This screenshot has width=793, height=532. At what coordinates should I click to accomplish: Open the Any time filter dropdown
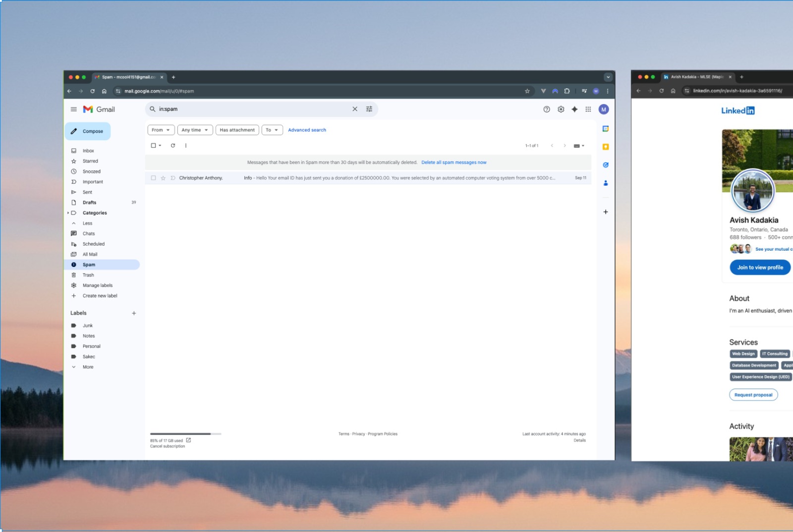point(195,130)
